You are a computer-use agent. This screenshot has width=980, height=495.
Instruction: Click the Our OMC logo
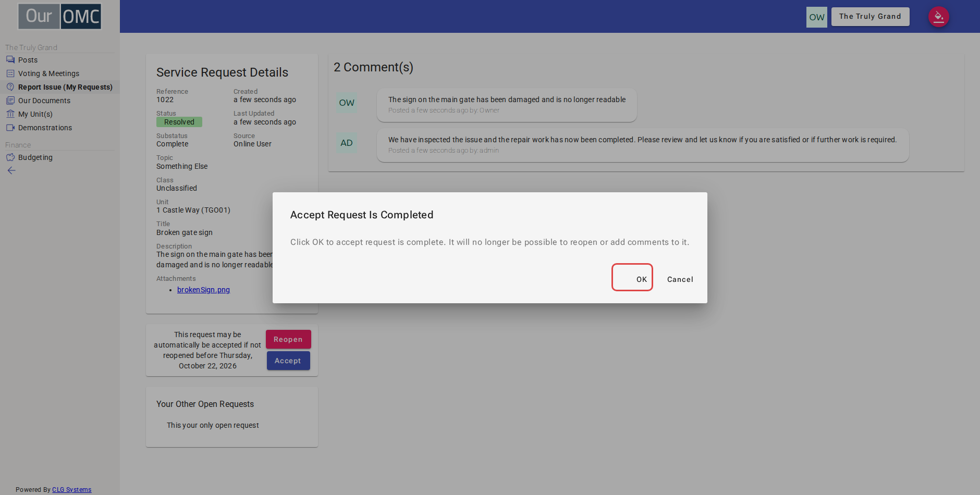60,16
